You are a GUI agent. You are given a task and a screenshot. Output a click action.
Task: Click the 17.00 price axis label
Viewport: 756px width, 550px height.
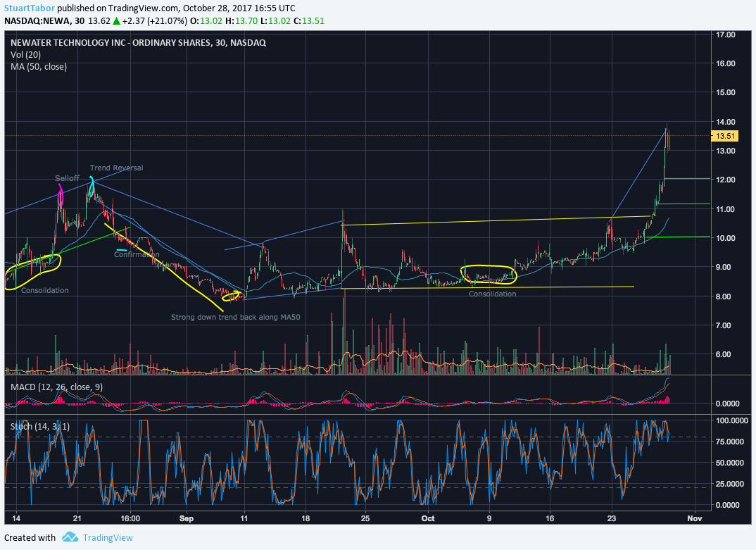pos(726,35)
